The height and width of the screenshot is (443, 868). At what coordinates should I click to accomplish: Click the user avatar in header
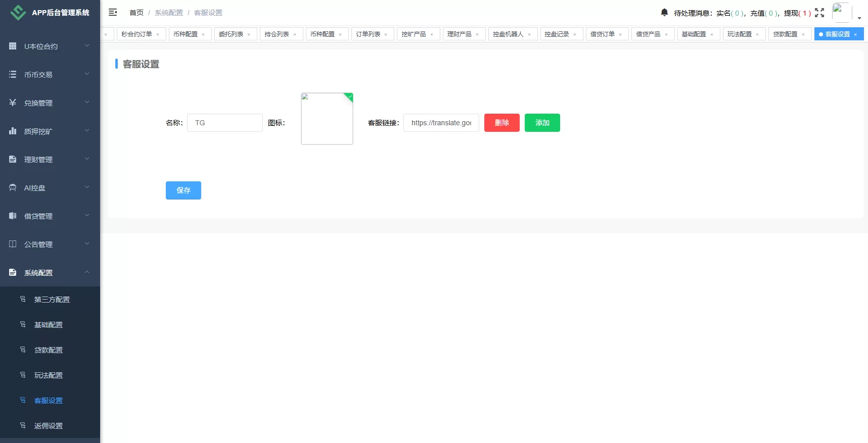tap(841, 13)
